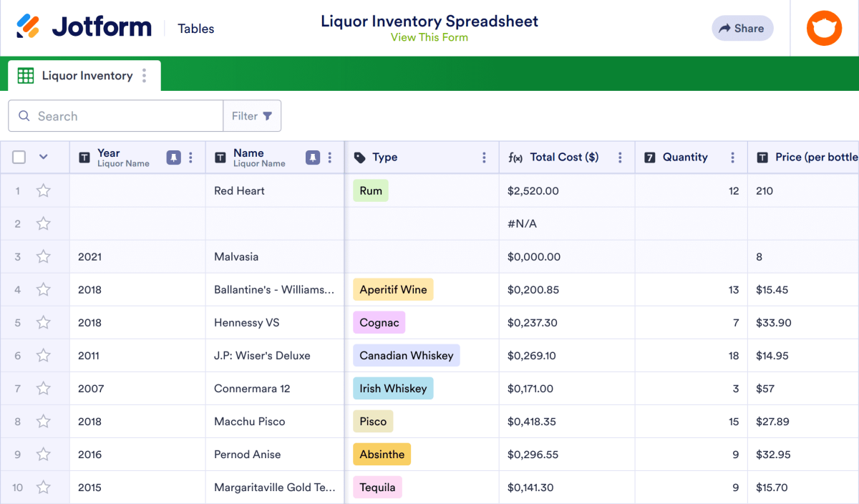
Task: Switch to the Liquor Inventory tab
Action: point(86,75)
